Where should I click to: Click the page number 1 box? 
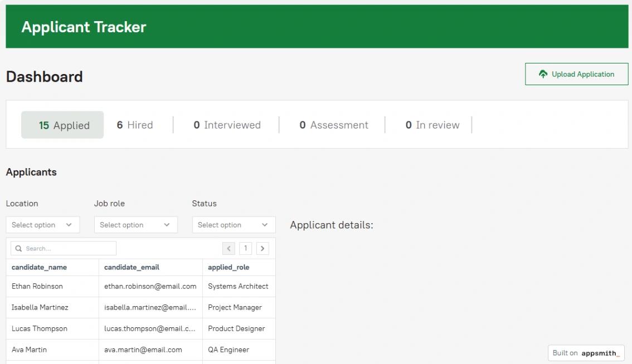[x=245, y=248]
